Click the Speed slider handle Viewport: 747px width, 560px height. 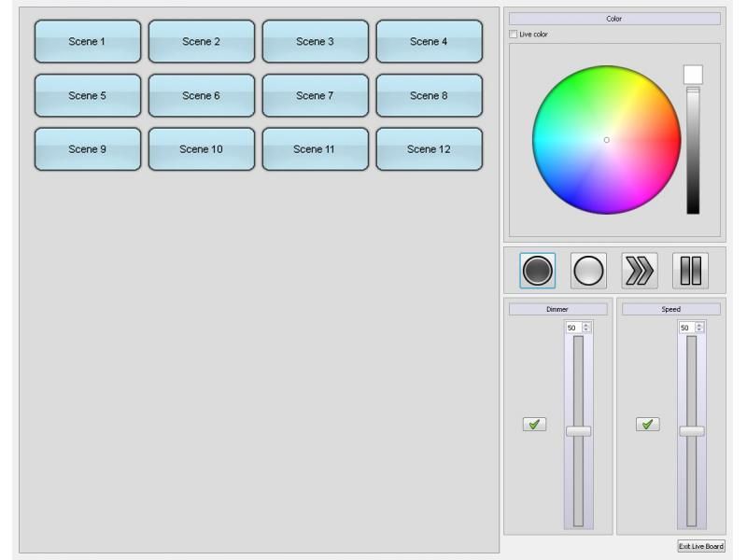pyautogui.click(x=692, y=431)
